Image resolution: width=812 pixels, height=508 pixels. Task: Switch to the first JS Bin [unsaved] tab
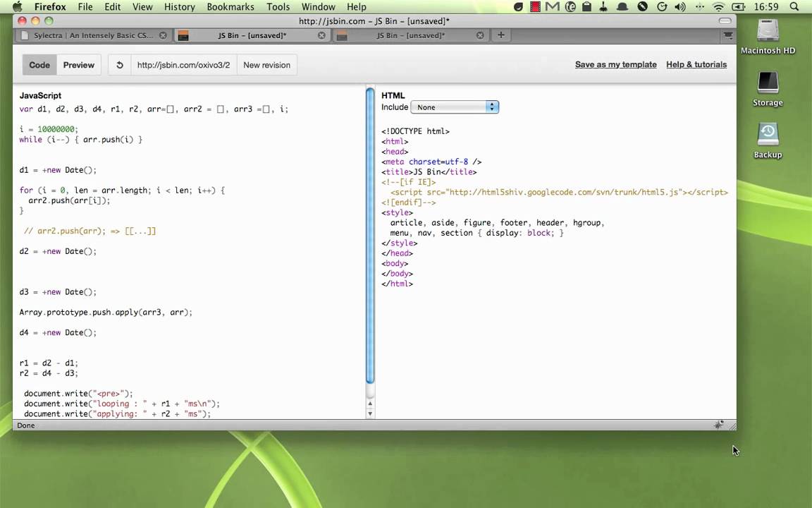tap(252, 35)
